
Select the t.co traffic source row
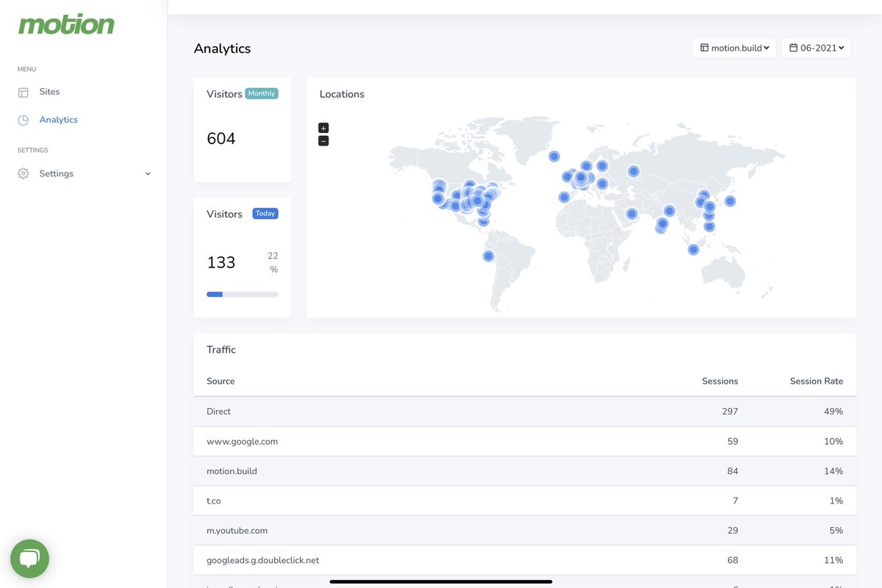click(525, 501)
